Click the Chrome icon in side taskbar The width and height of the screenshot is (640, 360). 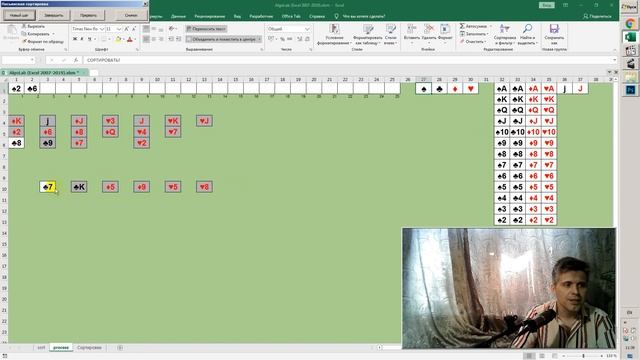[x=630, y=24]
